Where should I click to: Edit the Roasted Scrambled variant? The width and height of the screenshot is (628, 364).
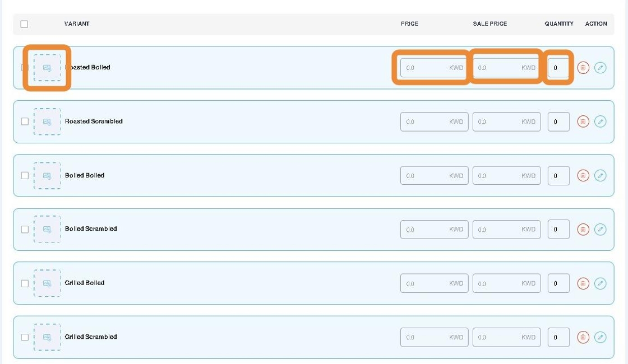(600, 122)
